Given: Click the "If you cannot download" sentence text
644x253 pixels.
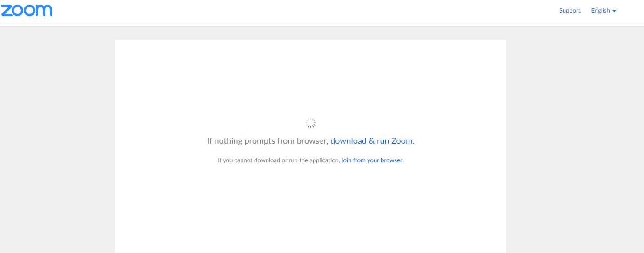Looking at the screenshot, I should (x=279, y=160).
